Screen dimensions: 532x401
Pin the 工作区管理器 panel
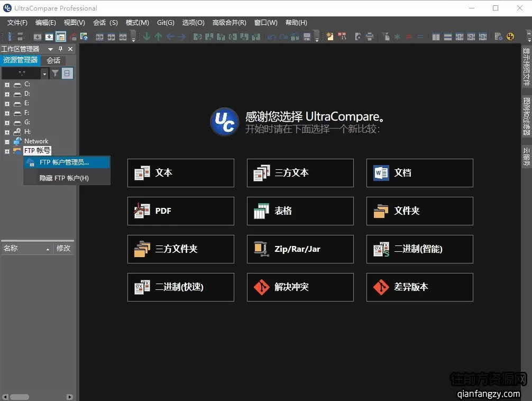(x=60, y=49)
